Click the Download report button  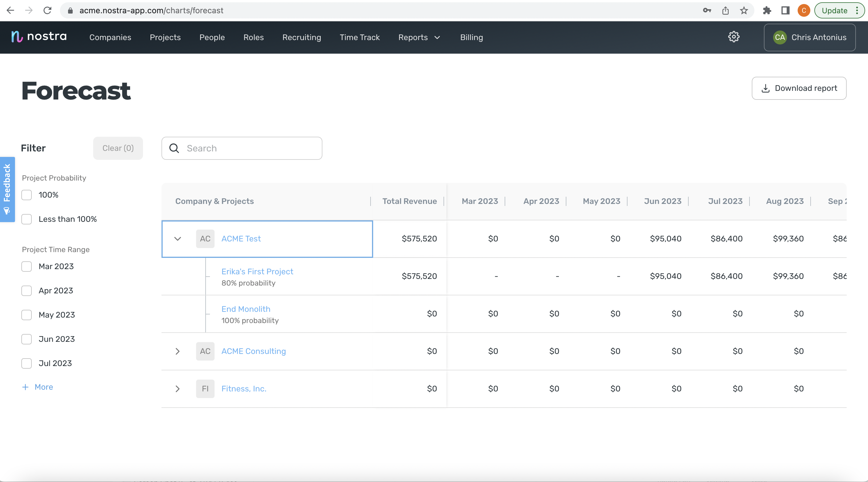point(799,88)
